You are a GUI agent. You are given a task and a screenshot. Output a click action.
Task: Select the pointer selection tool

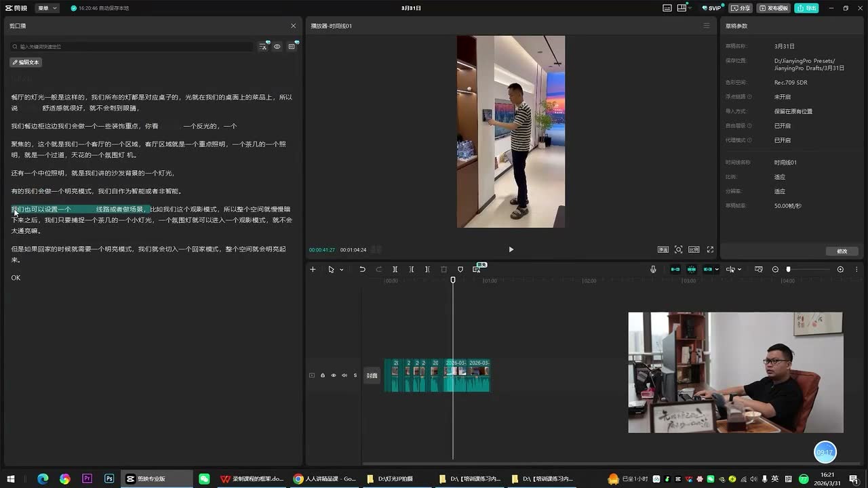pos(331,269)
